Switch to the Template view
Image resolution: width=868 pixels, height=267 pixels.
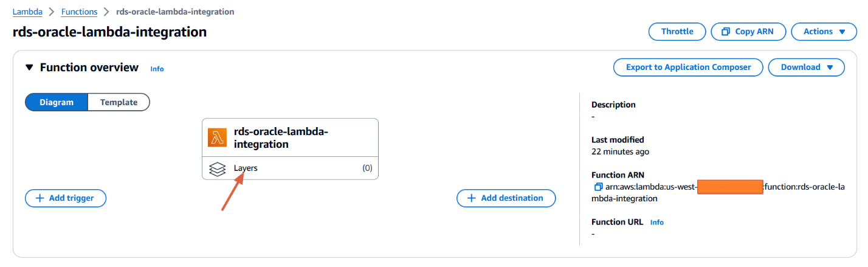[x=119, y=102]
